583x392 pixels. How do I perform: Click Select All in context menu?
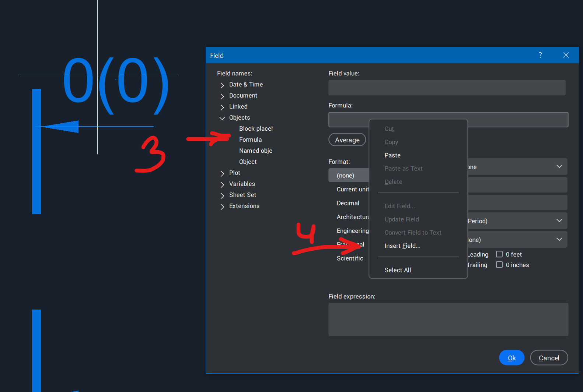[x=398, y=270]
